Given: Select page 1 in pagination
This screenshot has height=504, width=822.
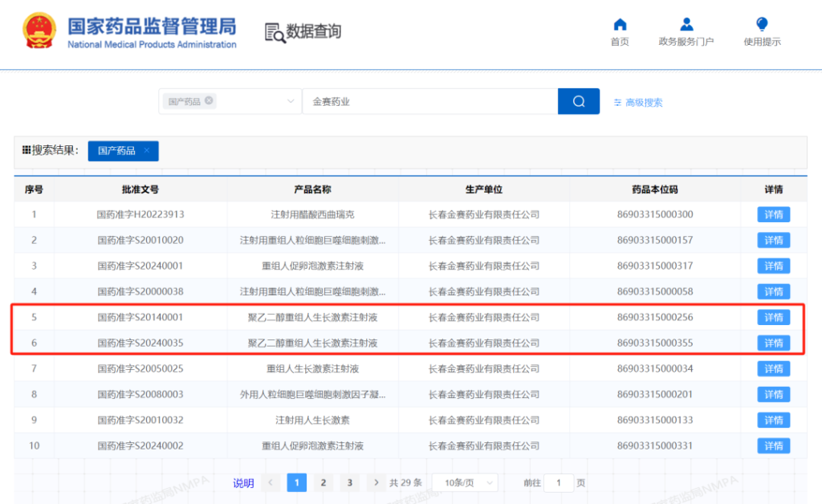Looking at the screenshot, I should pos(297,482).
